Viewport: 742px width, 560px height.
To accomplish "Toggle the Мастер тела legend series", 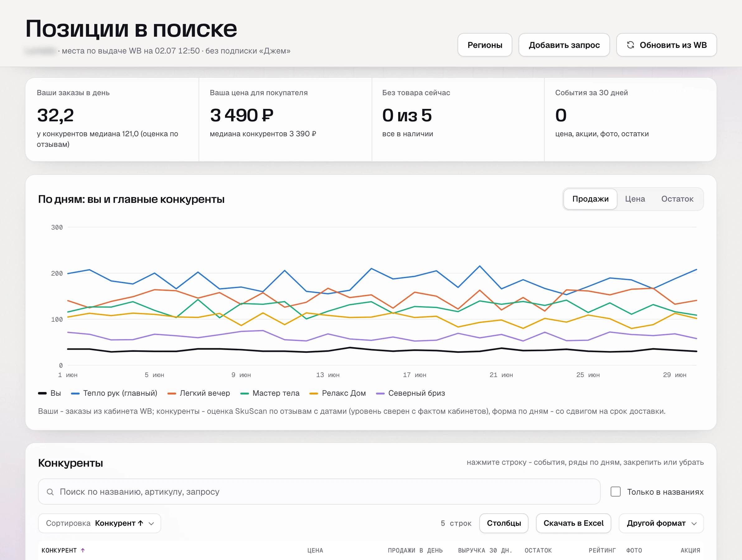I will 270,393.
